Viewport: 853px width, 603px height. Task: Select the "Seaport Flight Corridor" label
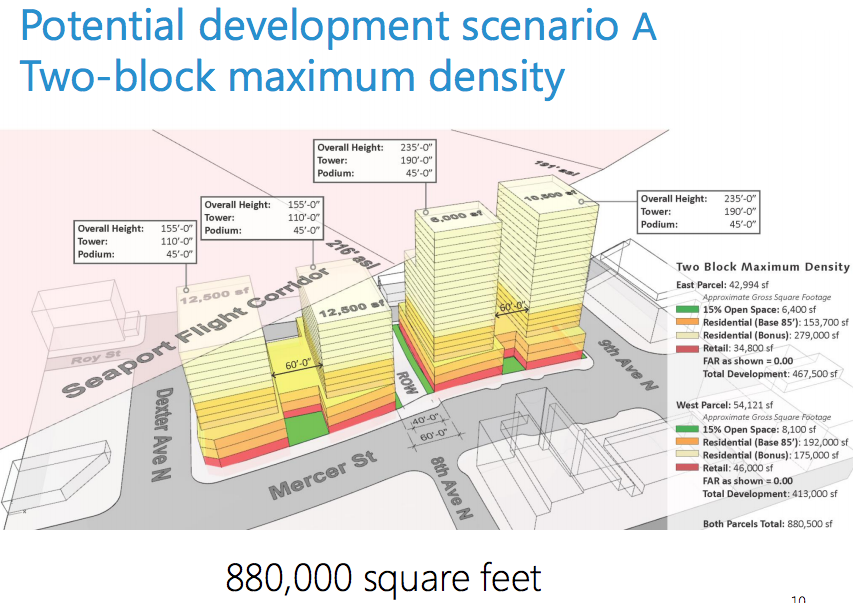coord(196,332)
